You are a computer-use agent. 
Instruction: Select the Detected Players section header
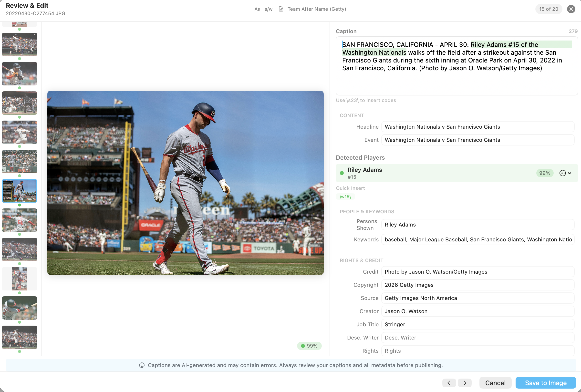coord(360,157)
